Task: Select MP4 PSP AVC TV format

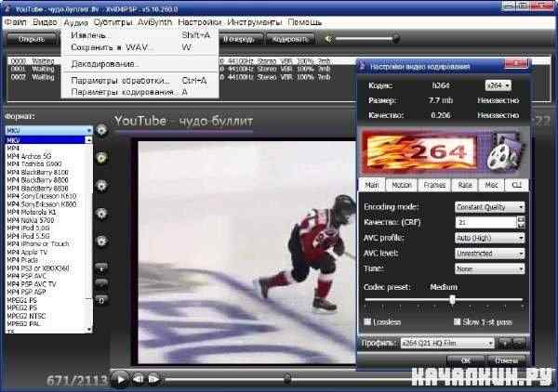Action: click(x=46, y=284)
